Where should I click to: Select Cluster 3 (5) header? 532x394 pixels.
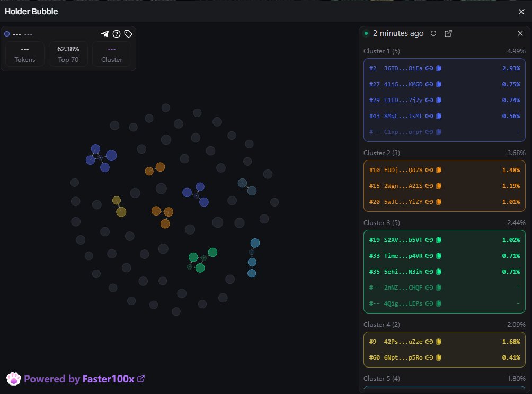pos(382,223)
